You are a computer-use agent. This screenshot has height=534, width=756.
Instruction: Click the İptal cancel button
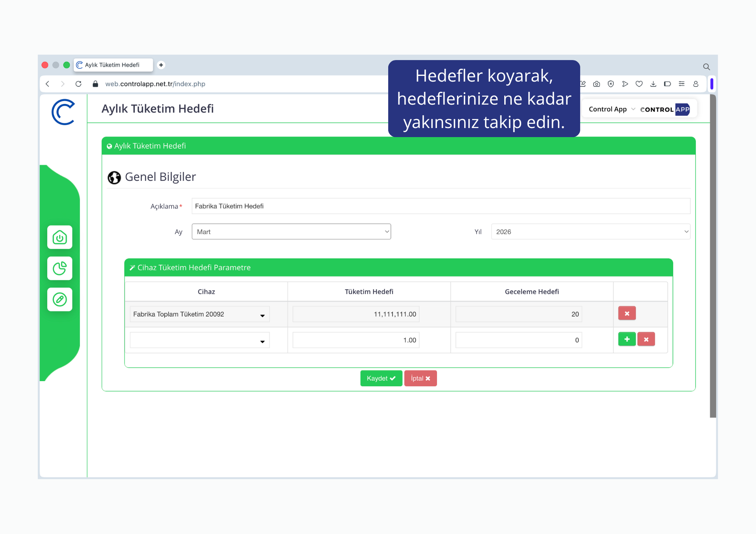coord(421,378)
